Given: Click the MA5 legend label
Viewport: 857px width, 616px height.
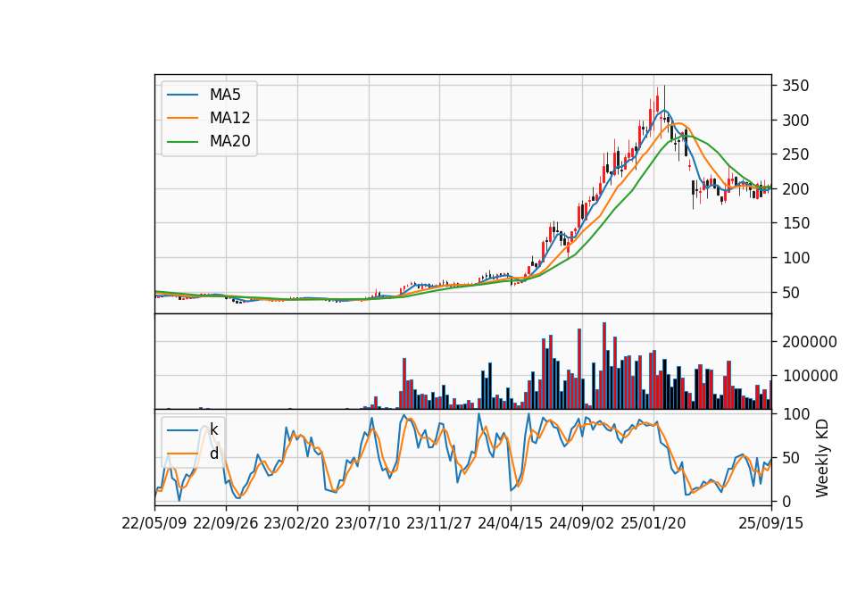Looking at the screenshot, I should [225, 95].
